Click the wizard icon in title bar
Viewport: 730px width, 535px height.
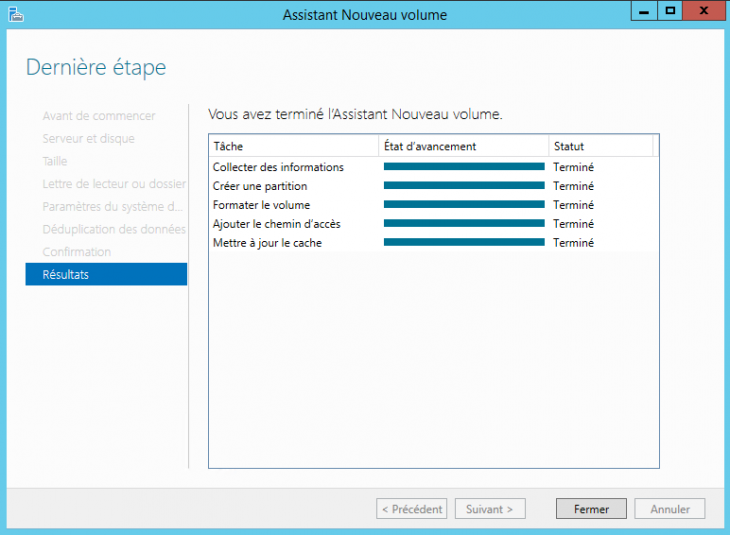(x=14, y=14)
